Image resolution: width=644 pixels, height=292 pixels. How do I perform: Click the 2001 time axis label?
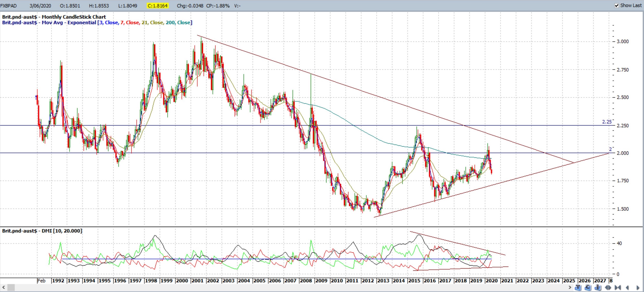click(x=197, y=281)
